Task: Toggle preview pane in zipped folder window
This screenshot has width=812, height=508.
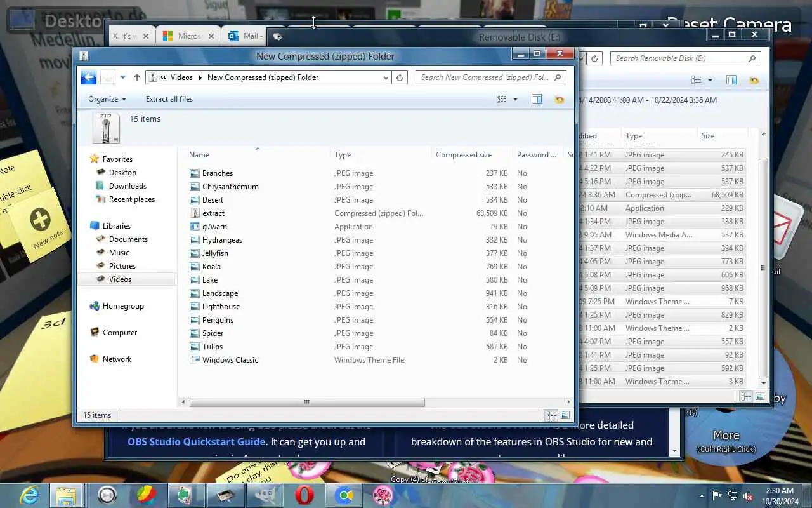Action: click(537, 99)
